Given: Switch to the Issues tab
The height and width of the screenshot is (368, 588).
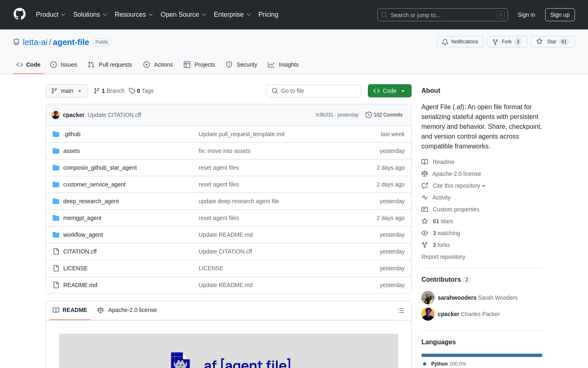Looking at the screenshot, I should (64, 65).
